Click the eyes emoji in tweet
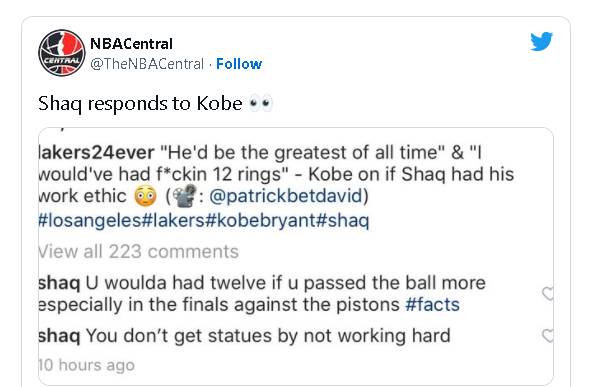 (260, 104)
